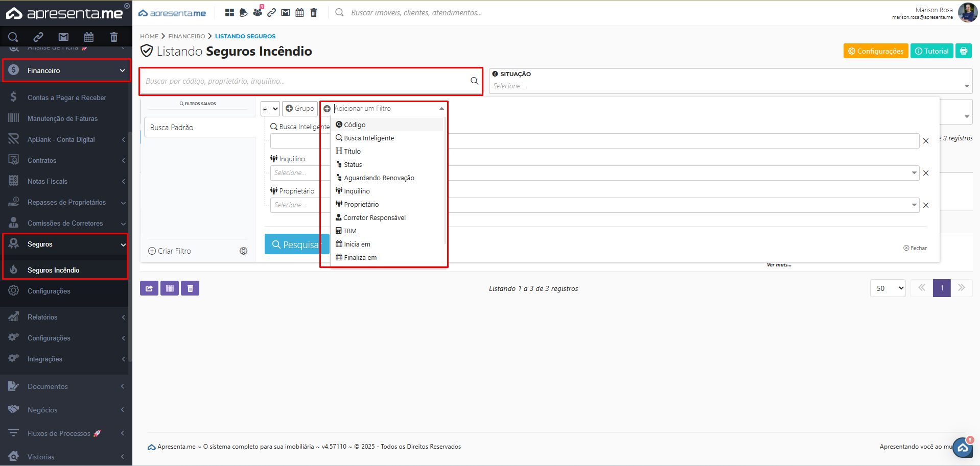Remove the Inquilino filter row
The height and width of the screenshot is (466, 980).
(x=925, y=173)
